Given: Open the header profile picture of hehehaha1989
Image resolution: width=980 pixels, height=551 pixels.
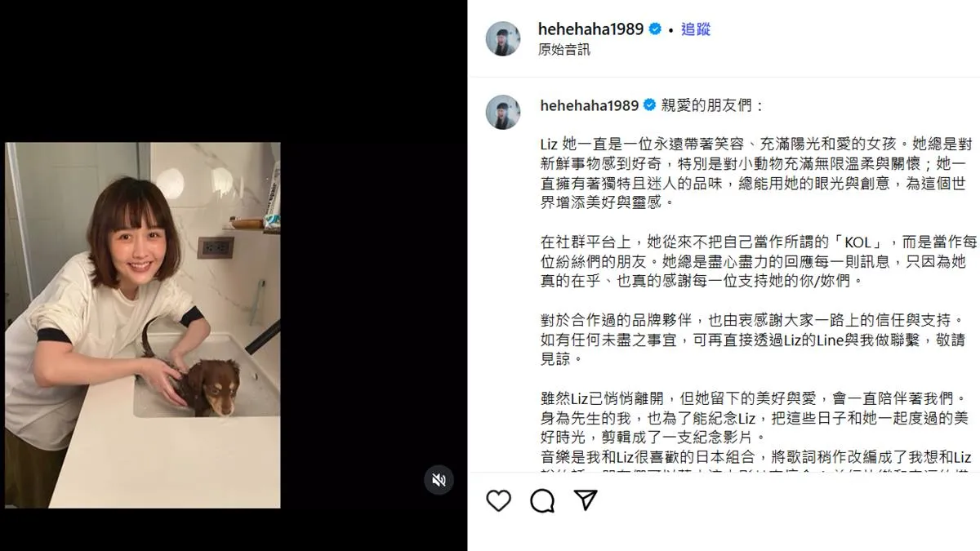Looking at the screenshot, I should pyautogui.click(x=503, y=38).
